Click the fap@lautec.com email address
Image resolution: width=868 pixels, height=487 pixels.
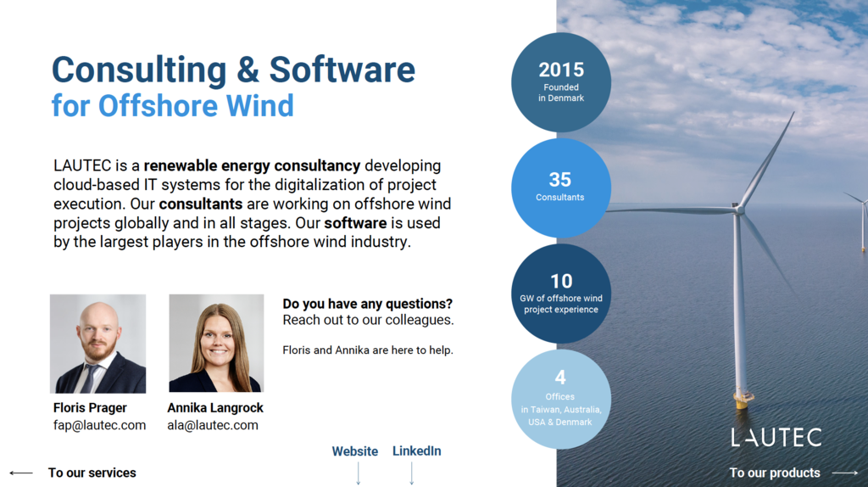click(x=99, y=425)
